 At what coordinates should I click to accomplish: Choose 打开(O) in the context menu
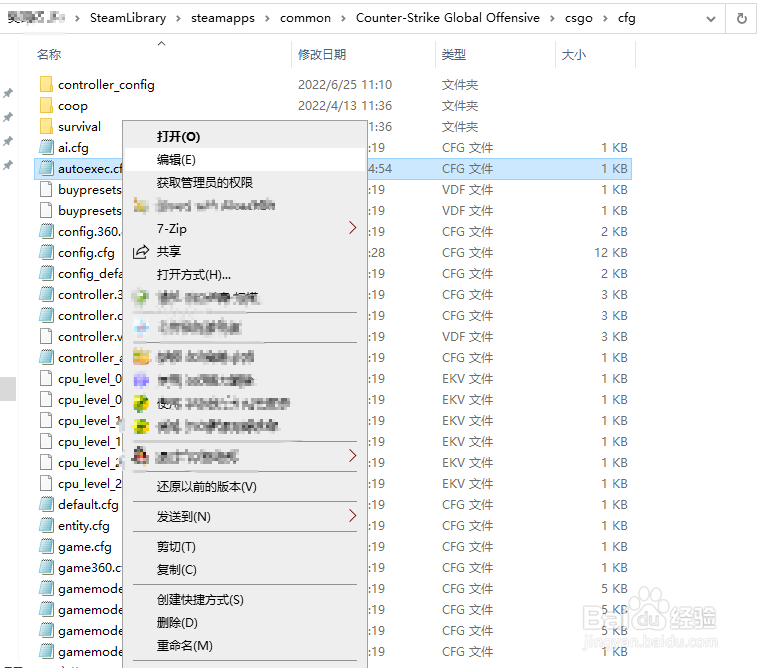click(245, 137)
